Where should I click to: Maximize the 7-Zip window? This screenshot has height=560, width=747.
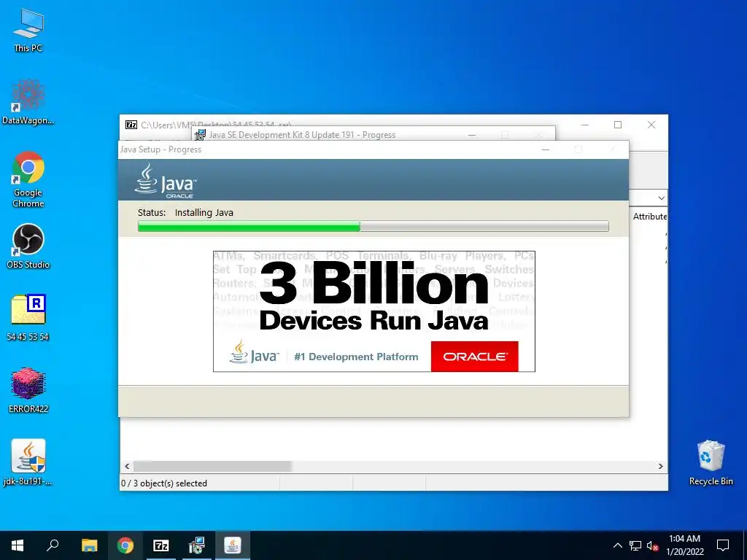(618, 125)
